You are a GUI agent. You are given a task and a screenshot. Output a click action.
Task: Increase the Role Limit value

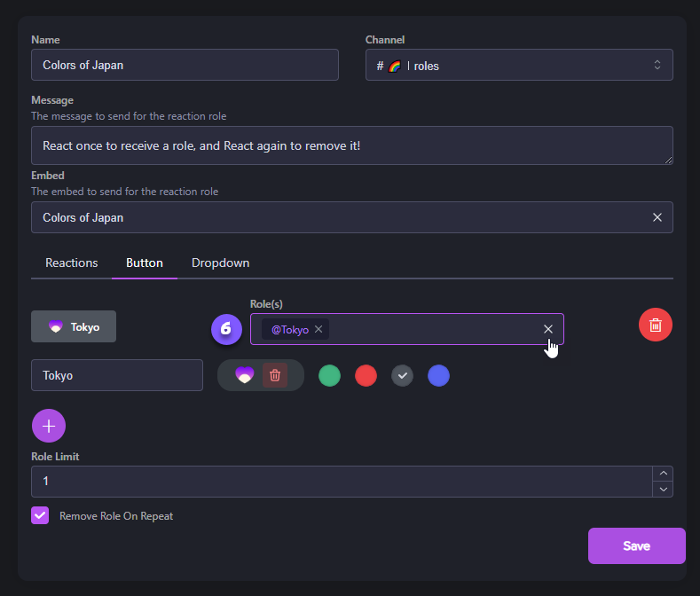click(x=662, y=474)
